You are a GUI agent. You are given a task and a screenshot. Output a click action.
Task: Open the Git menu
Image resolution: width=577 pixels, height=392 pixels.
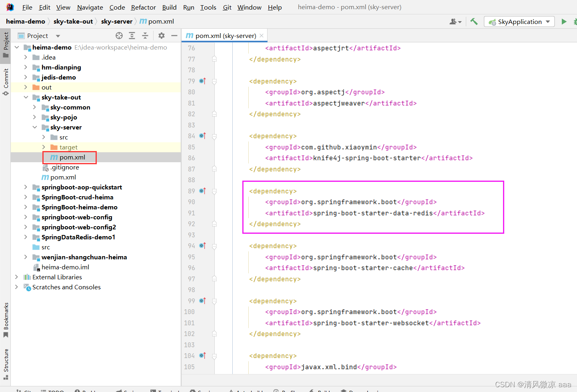pos(227,7)
